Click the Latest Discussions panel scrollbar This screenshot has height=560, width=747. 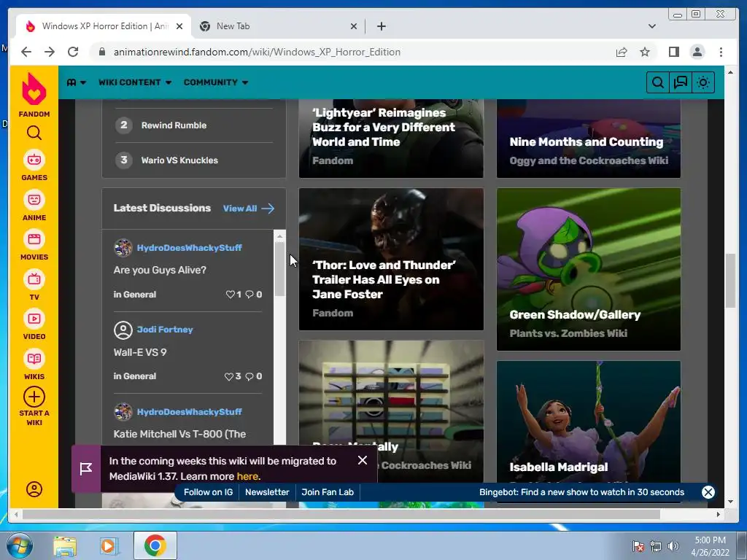click(279, 270)
